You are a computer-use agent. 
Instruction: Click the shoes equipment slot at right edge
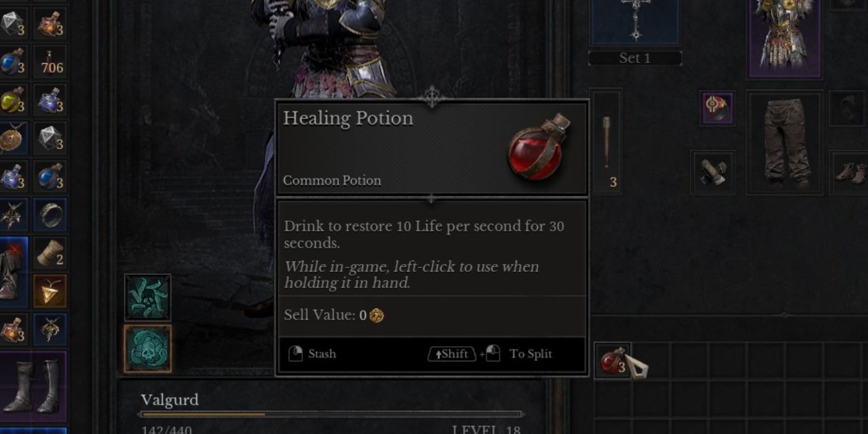tap(851, 173)
